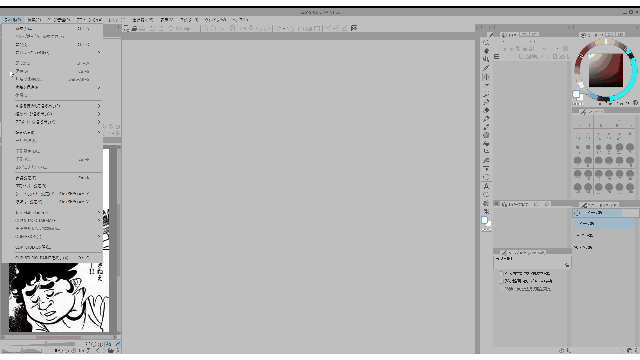Image resolution: width=640 pixels, height=360 pixels.
Task: Expand the Import submenu in the File menu
Action: [x=52, y=133]
